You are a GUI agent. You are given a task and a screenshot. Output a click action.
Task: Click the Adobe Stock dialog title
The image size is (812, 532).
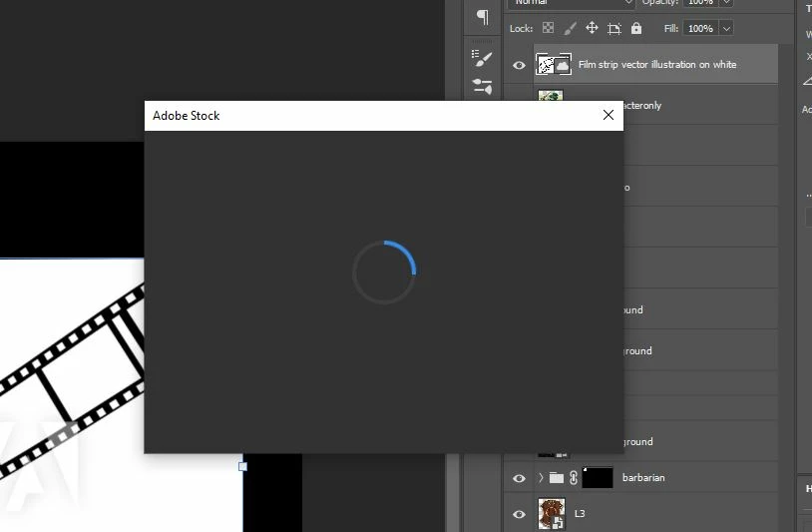coord(186,116)
